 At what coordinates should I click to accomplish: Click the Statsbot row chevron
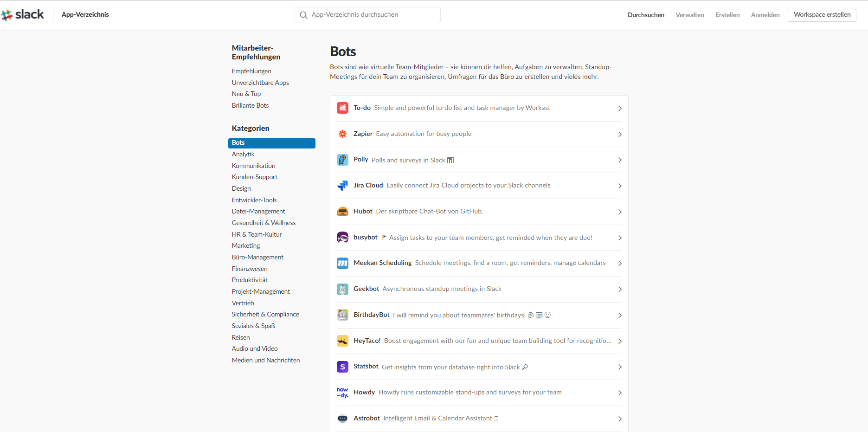[620, 367]
